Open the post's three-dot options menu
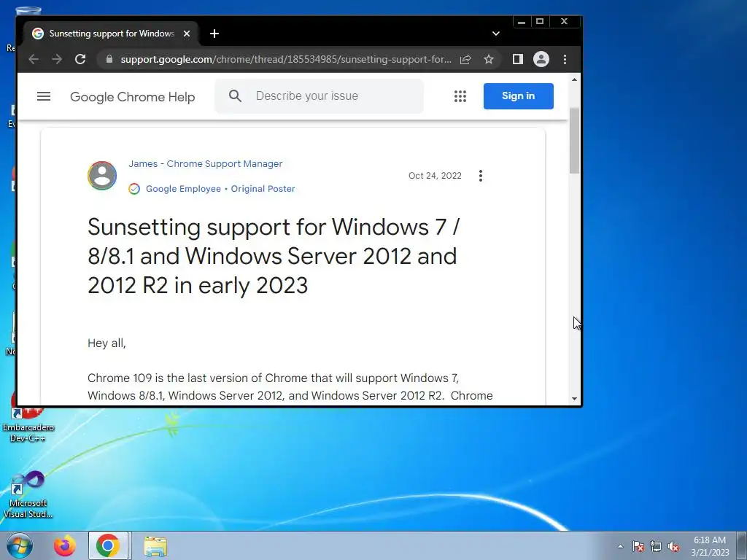The height and width of the screenshot is (560, 747). tap(481, 176)
